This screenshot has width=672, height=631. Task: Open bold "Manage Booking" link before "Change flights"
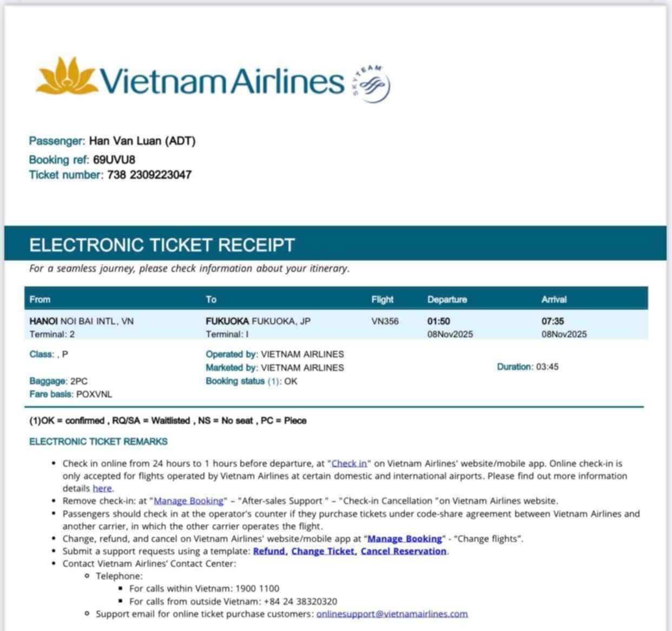[x=405, y=538]
